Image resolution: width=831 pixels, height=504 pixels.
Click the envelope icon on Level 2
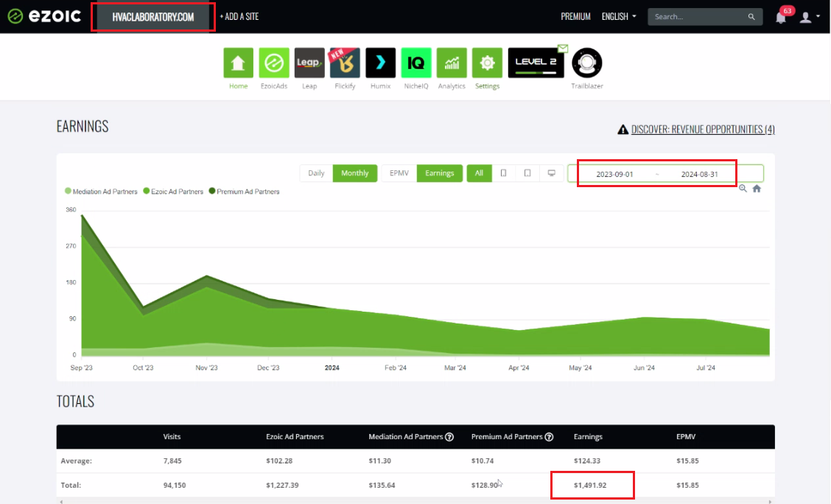tap(563, 49)
